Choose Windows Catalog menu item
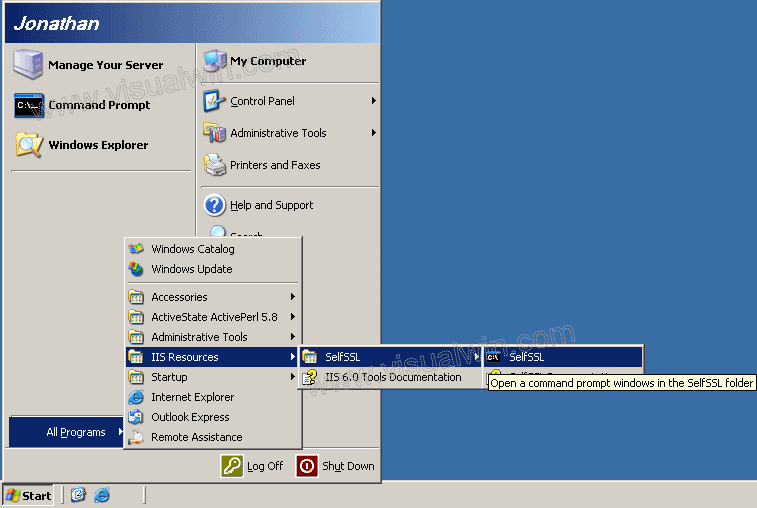The image size is (757, 508). click(x=192, y=249)
